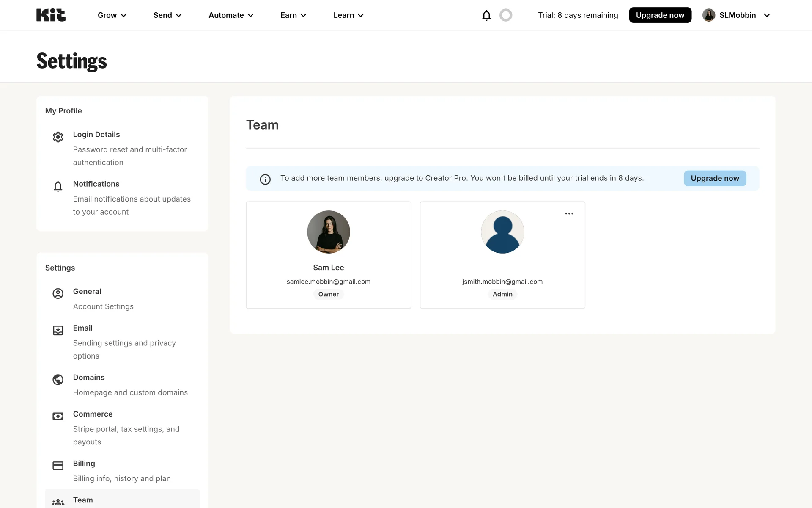Click the Email inbox icon
The image size is (812, 508).
[x=58, y=330]
